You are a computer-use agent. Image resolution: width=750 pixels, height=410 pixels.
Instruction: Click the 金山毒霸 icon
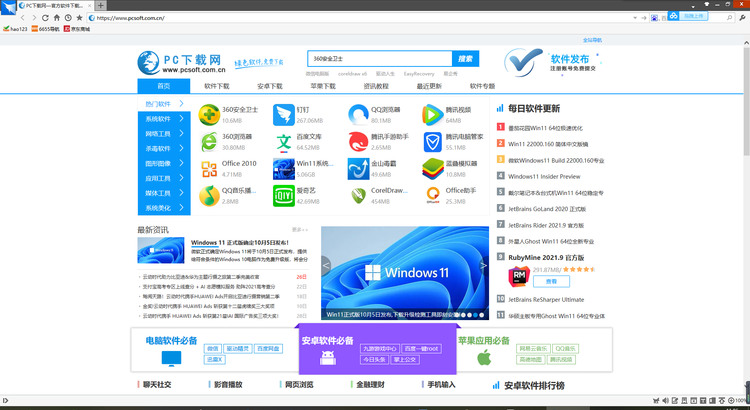coord(358,168)
